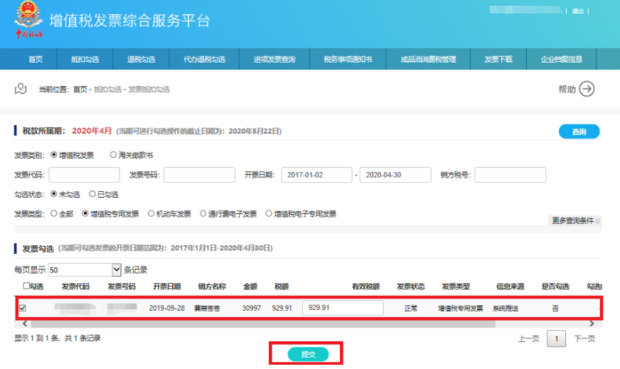Click the 30997 amount cell
This screenshot has height=369, width=620.
251,308
